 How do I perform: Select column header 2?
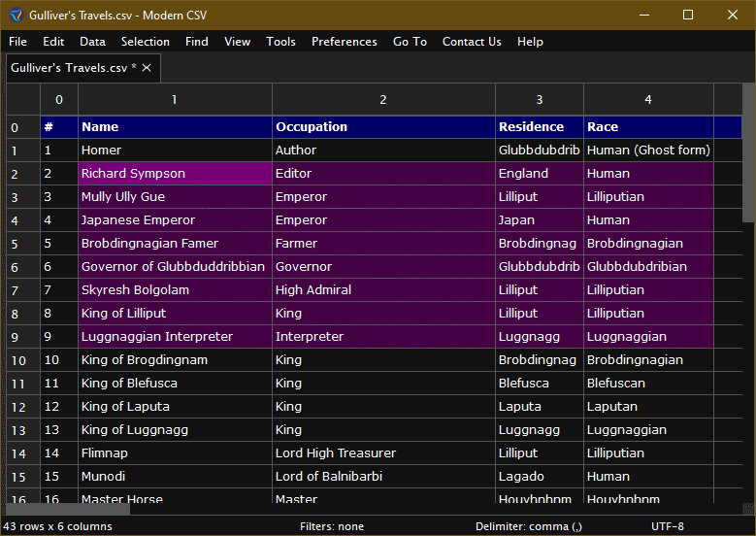click(x=383, y=99)
